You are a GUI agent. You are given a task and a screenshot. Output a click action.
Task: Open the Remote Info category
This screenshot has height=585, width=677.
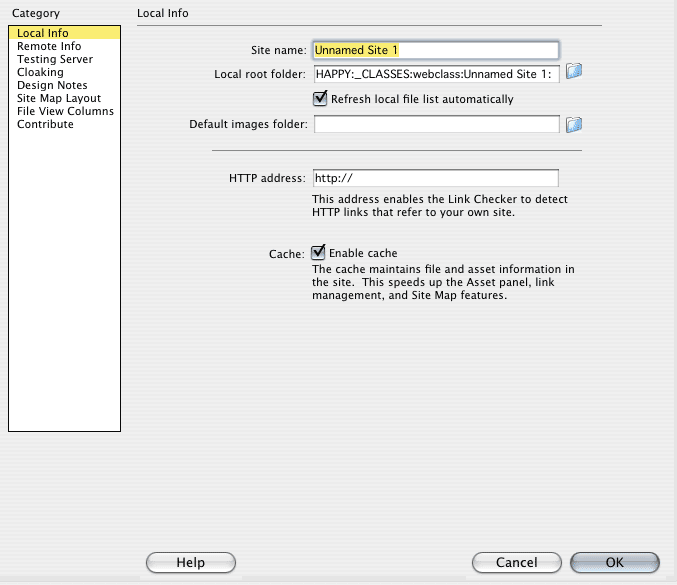49,46
